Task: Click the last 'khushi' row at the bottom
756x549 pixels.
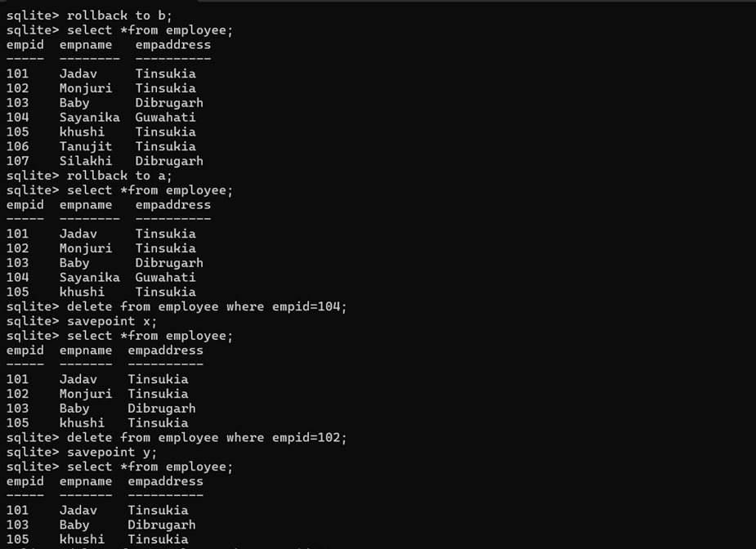Action: (82, 539)
